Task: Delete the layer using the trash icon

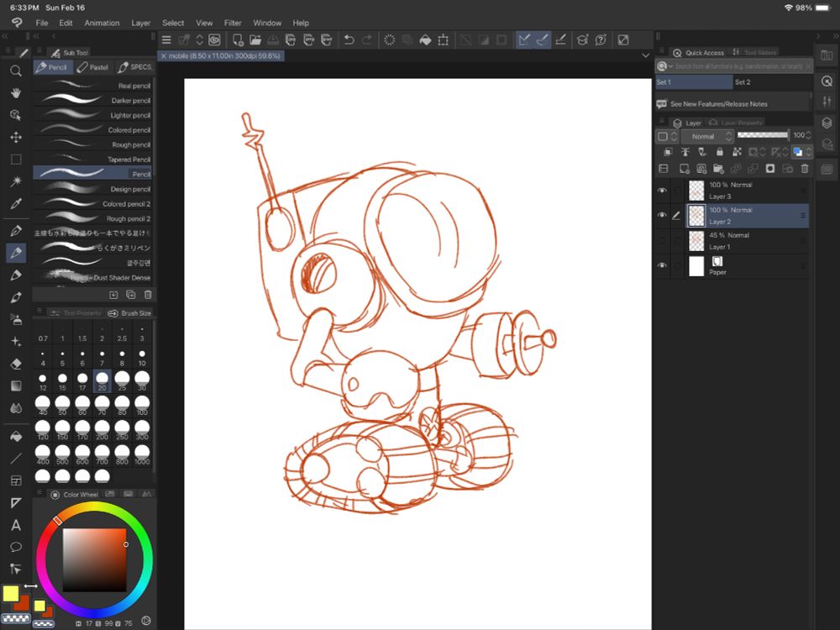Action: 805,169
